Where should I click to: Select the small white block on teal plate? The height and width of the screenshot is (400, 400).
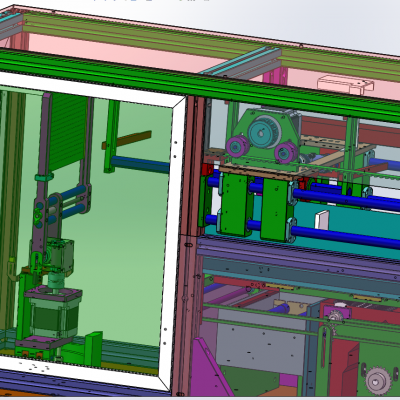(x=322, y=220)
